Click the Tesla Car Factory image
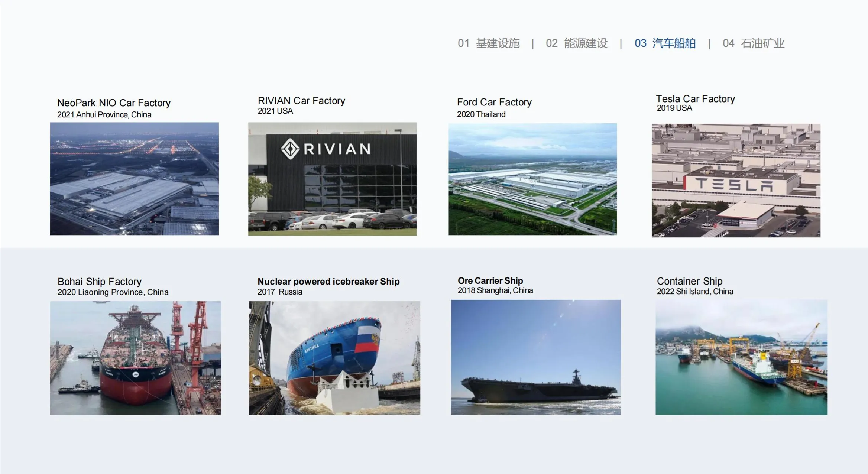868x474 pixels. pos(736,181)
